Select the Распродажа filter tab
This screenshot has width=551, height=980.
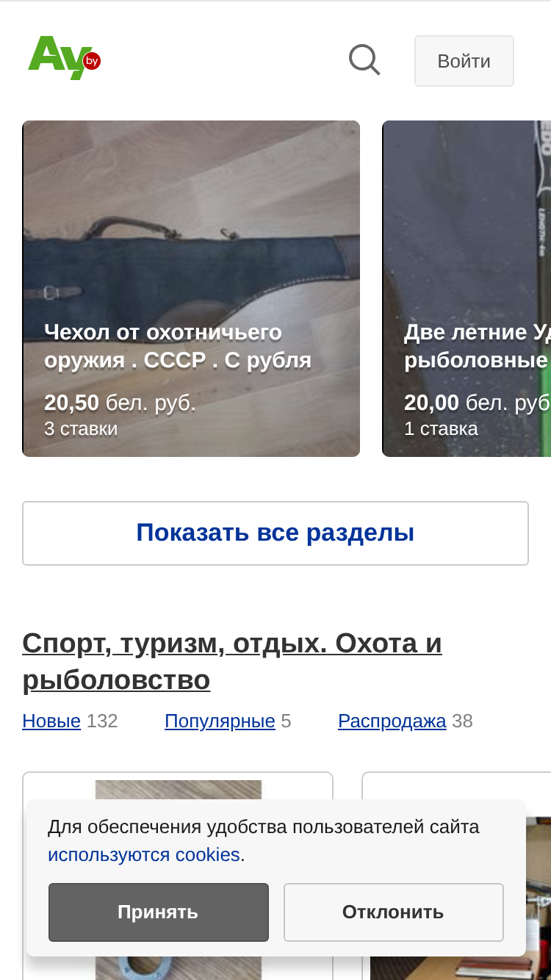coord(392,721)
